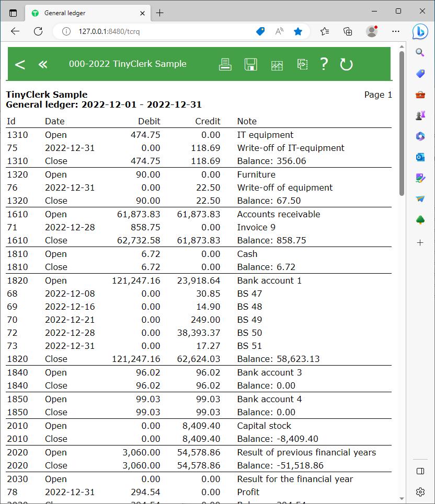The width and height of the screenshot is (435, 504).
Task: Reload the ledger with the green header refresh icon
Action: pos(346,64)
